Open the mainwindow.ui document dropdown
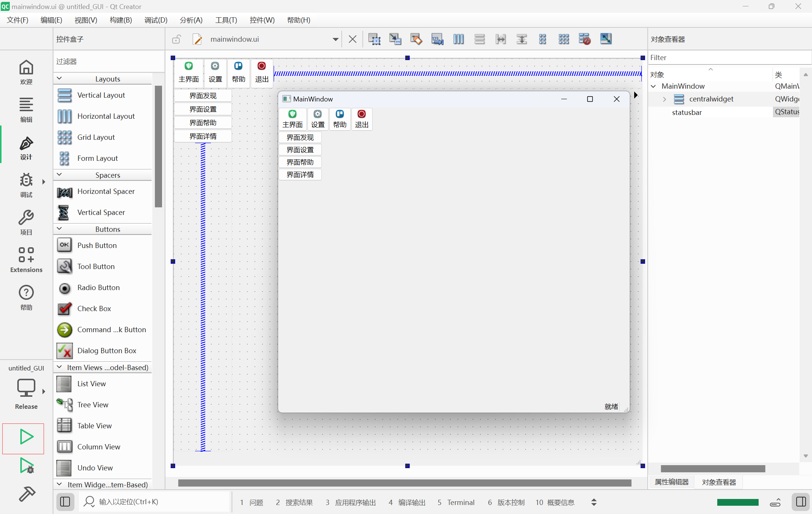Viewport: 812px width, 514px height. (x=335, y=39)
